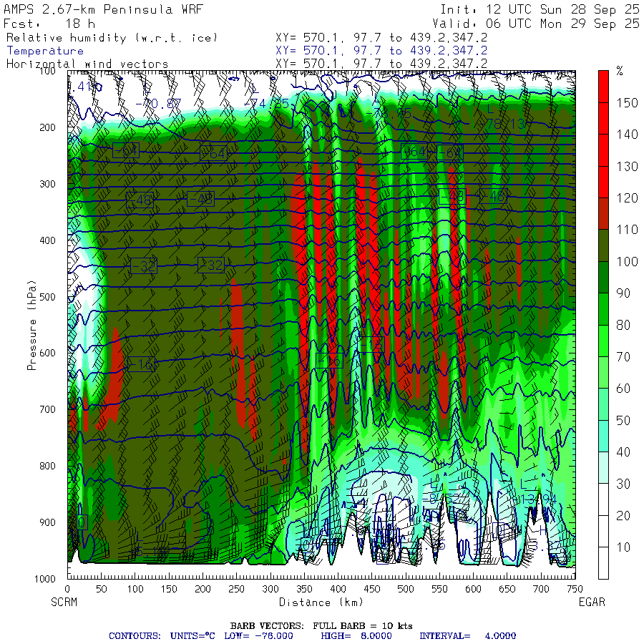Click the pressure axis tick '500'
The height and width of the screenshot is (644, 644).
[48, 297]
